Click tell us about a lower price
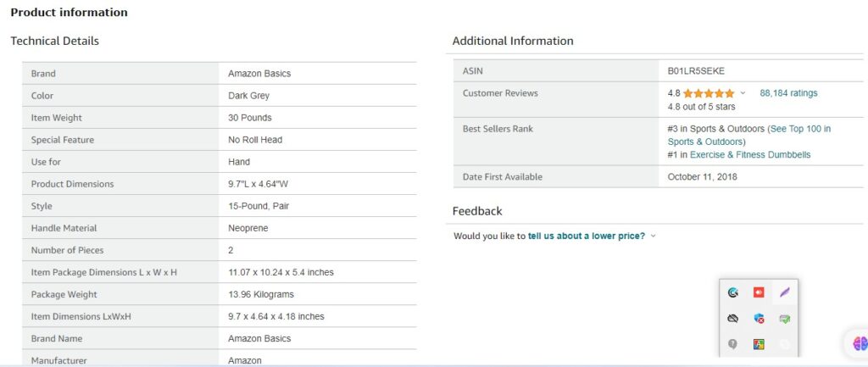This screenshot has width=868, height=367. click(x=587, y=236)
